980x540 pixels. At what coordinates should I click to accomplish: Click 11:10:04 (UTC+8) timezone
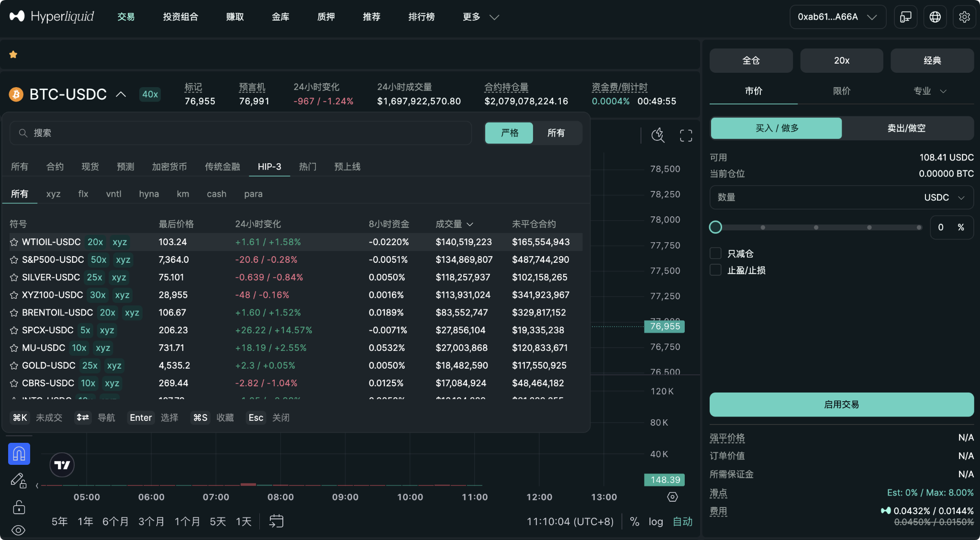tap(570, 521)
